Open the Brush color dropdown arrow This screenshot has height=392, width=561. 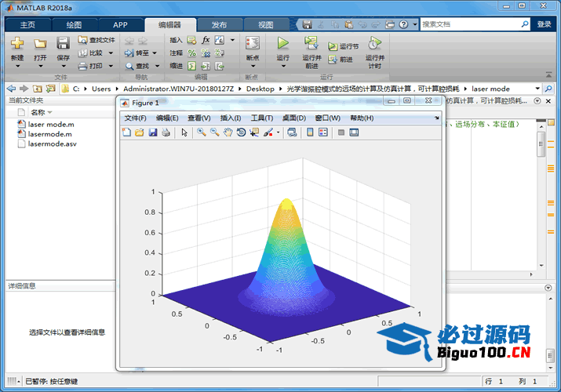(278, 132)
